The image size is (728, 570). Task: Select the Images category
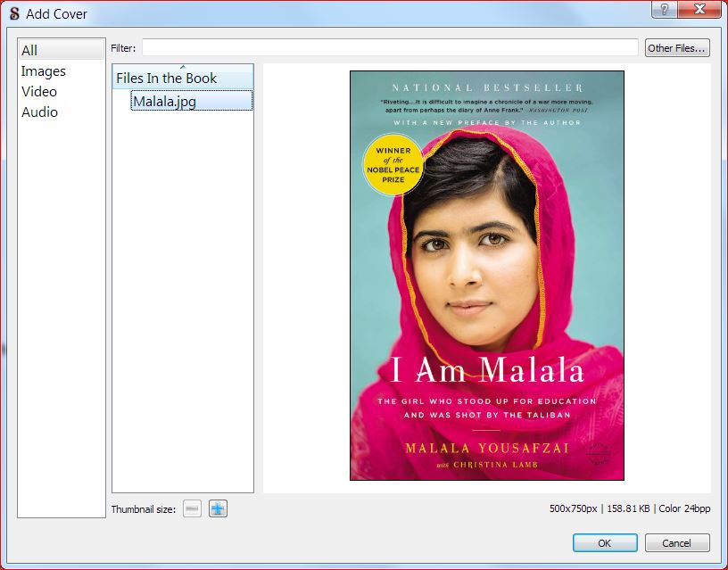[x=62, y=71]
